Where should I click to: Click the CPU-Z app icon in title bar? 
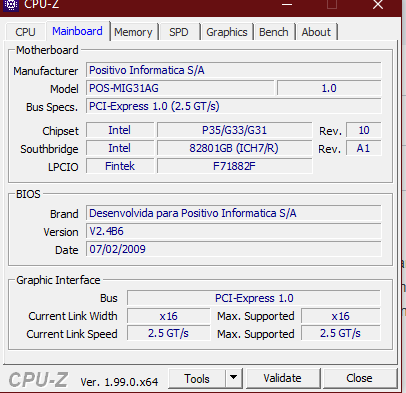[x=11, y=5]
